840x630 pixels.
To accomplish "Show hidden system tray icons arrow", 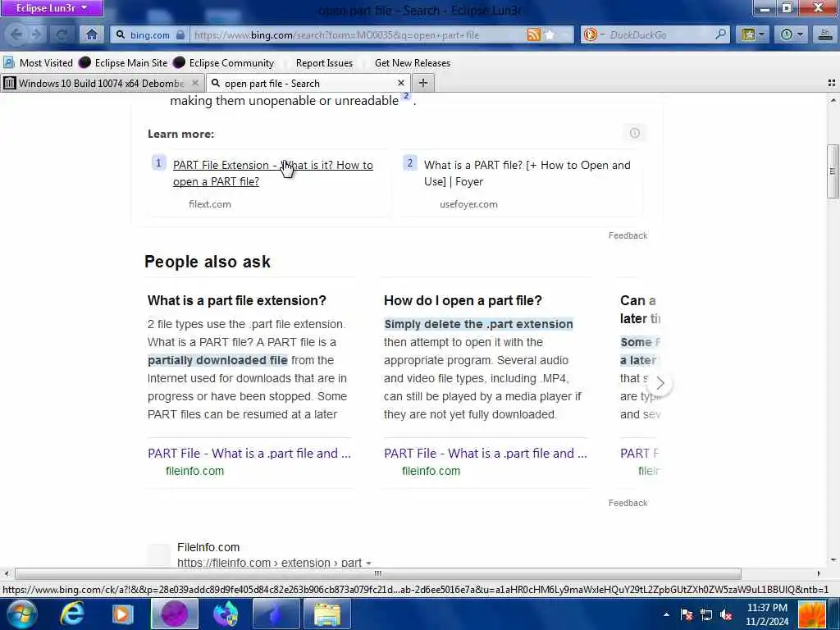I will [x=666, y=614].
